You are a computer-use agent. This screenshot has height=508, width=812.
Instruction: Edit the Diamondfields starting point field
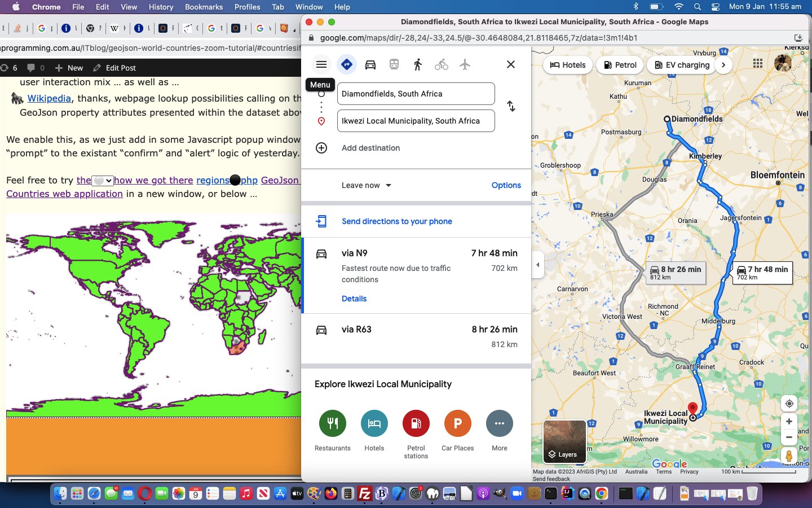click(x=416, y=94)
